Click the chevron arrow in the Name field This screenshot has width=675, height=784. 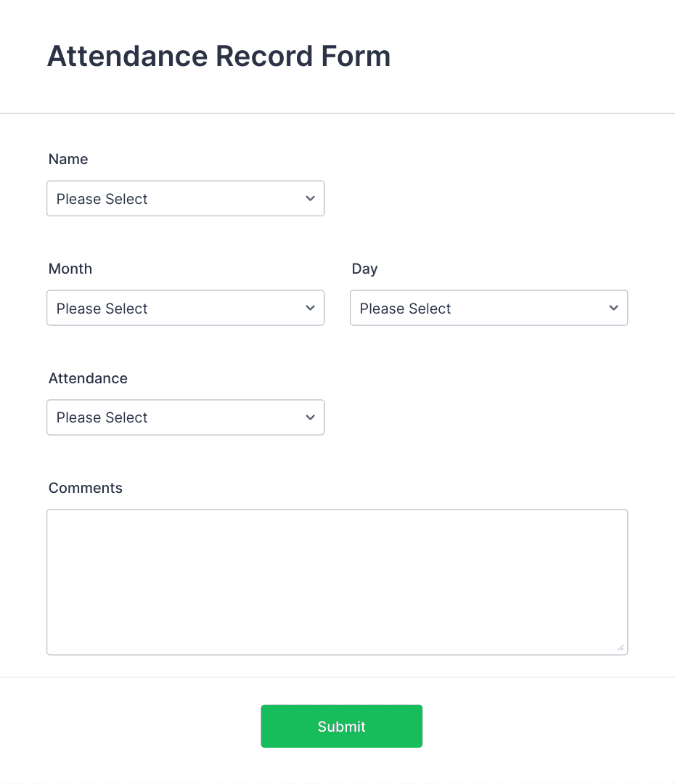310,198
